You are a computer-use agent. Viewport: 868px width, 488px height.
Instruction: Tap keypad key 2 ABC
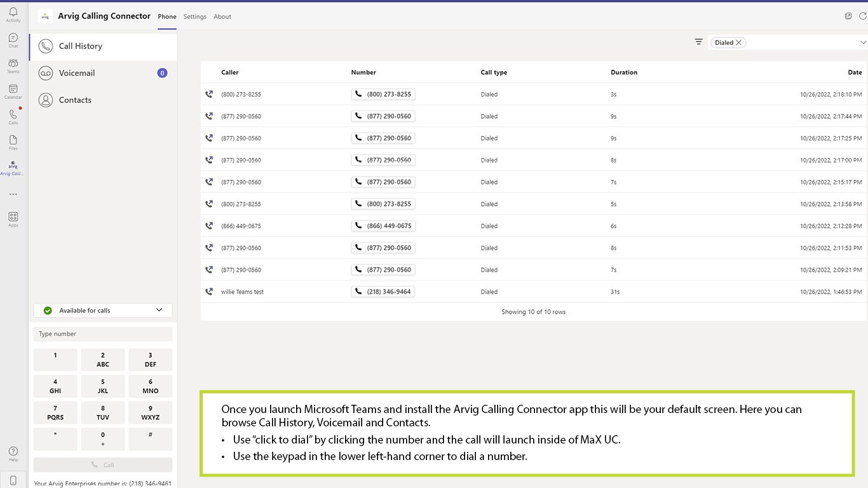pos(103,360)
